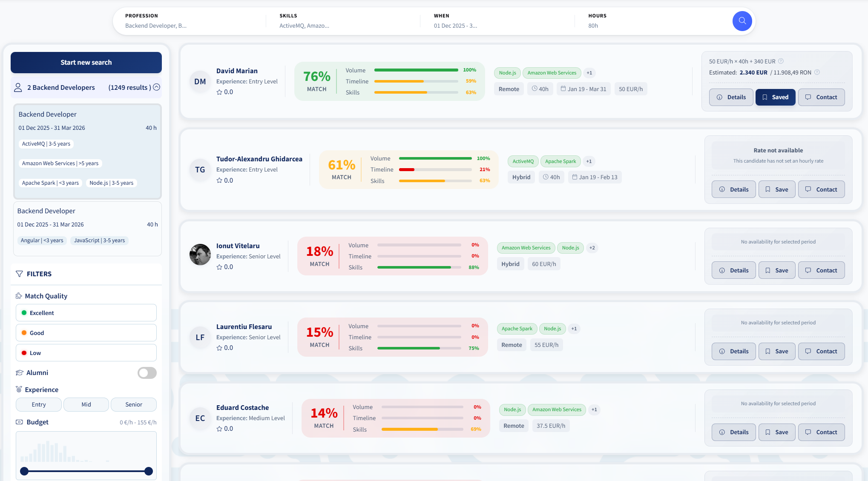Click the clock icon in David Marian's 40h tag
868x481 pixels.
coord(535,89)
